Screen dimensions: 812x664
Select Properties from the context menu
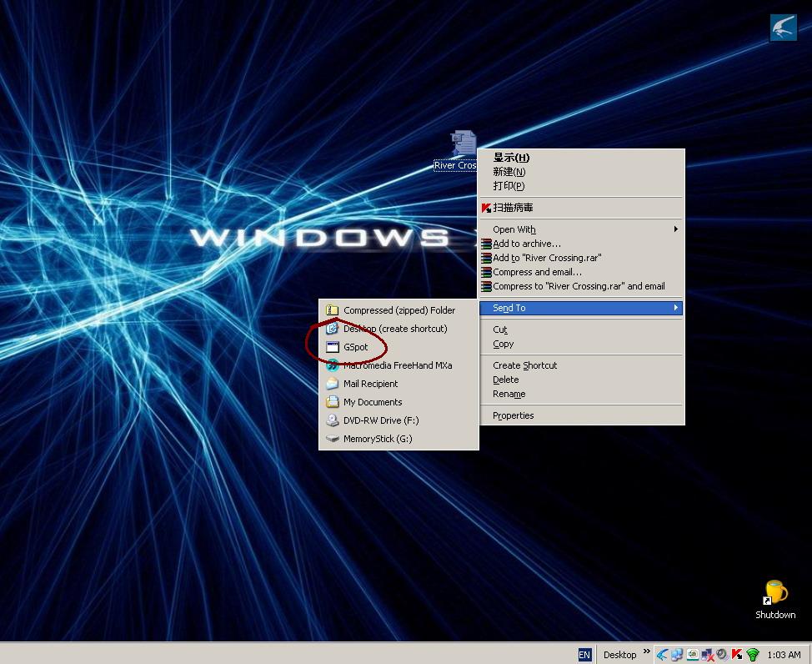tap(512, 415)
